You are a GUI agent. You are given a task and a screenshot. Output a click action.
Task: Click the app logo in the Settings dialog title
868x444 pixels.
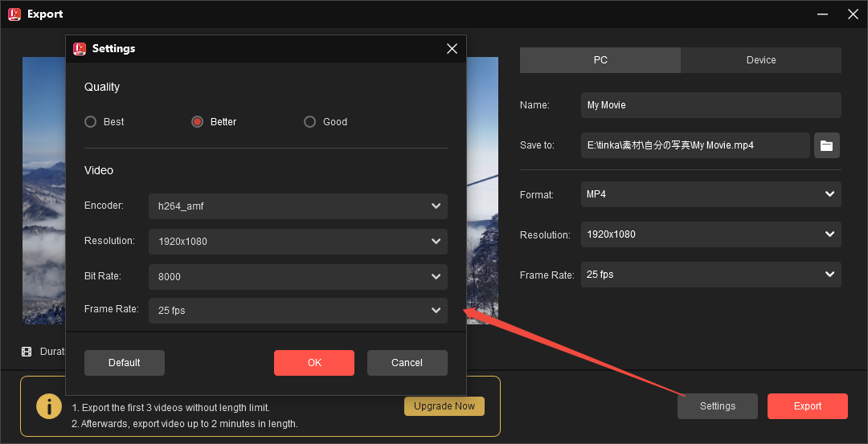[x=80, y=49]
